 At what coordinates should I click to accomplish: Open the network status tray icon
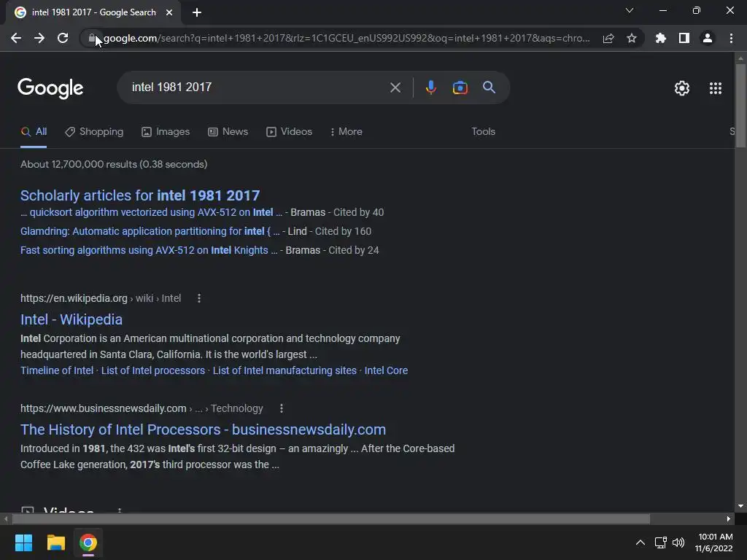point(660,542)
